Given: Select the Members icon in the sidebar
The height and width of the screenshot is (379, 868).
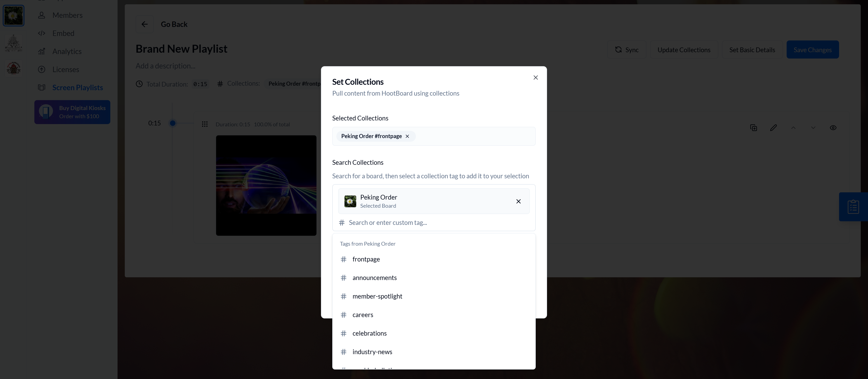Looking at the screenshot, I should pos(41,15).
